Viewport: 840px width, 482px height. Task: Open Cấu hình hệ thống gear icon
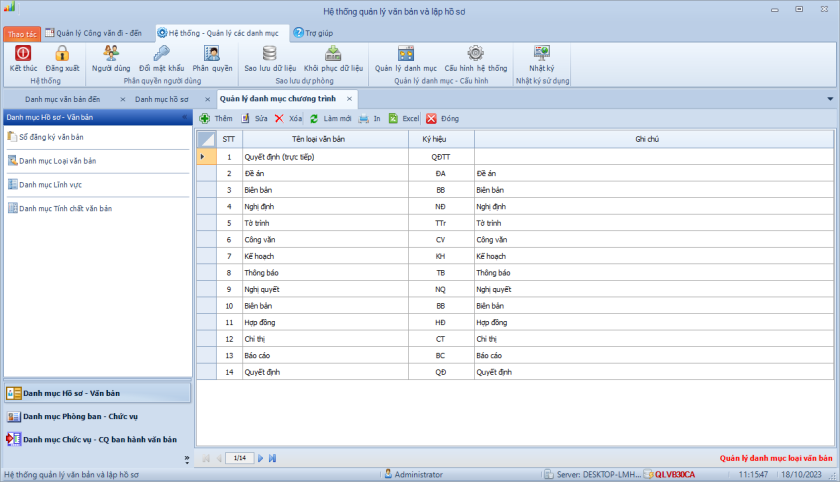click(x=476, y=54)
